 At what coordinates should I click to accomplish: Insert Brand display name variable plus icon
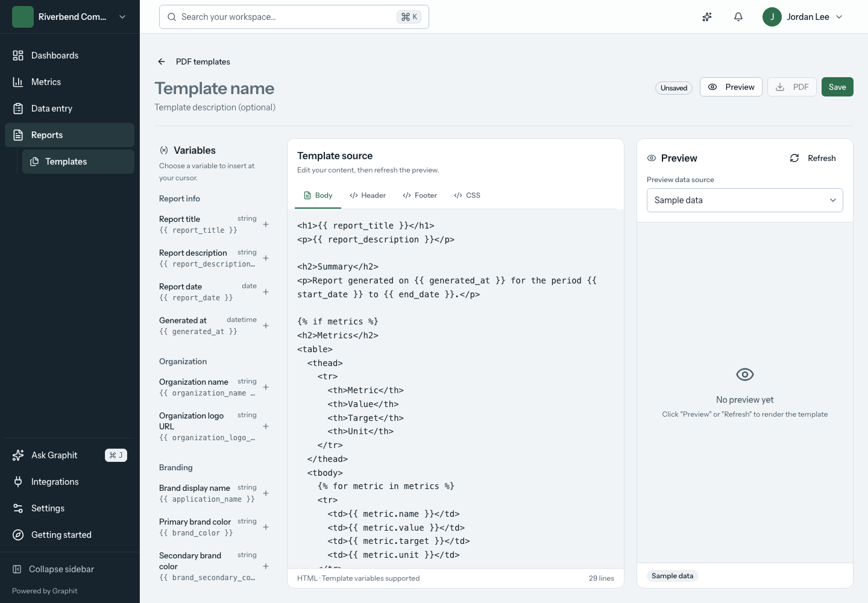pos(266,493)
